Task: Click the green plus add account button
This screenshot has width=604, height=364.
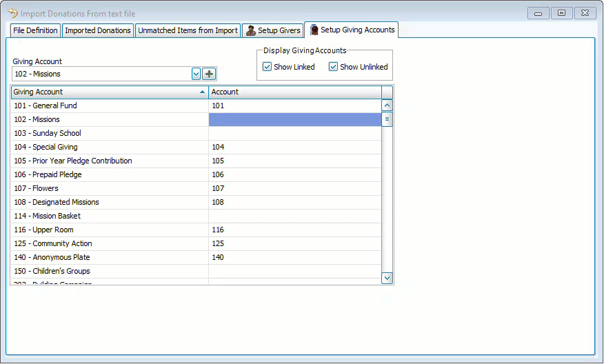Action: [x=209, y=74]
